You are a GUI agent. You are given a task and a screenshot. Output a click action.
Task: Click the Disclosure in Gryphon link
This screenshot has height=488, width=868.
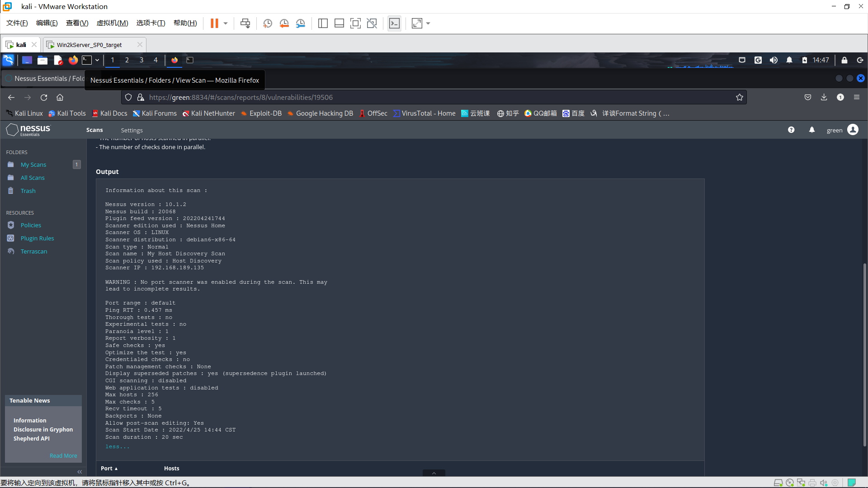coord(42,429)
